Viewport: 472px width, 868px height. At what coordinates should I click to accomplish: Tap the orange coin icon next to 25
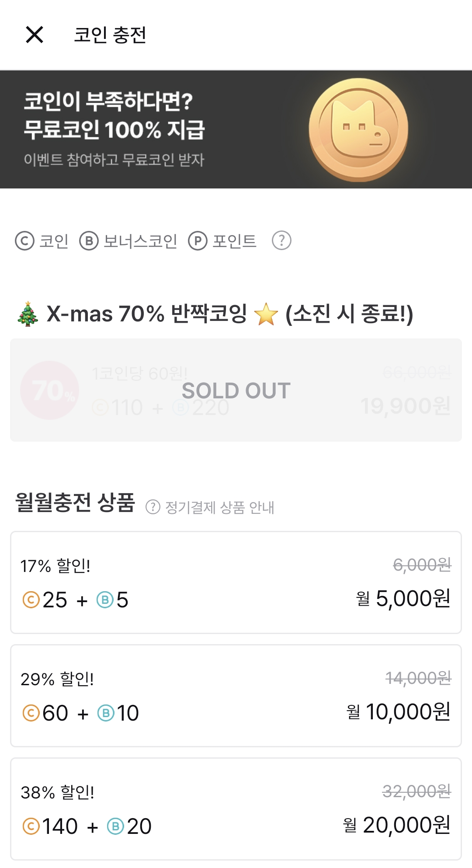[x=31, y=600]
